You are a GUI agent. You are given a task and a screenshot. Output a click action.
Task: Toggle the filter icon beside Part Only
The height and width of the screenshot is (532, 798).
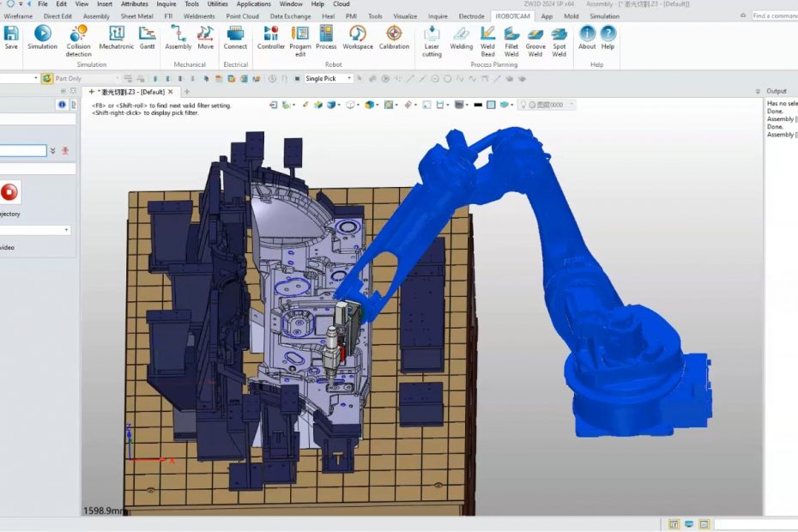[x=47, y=78]
